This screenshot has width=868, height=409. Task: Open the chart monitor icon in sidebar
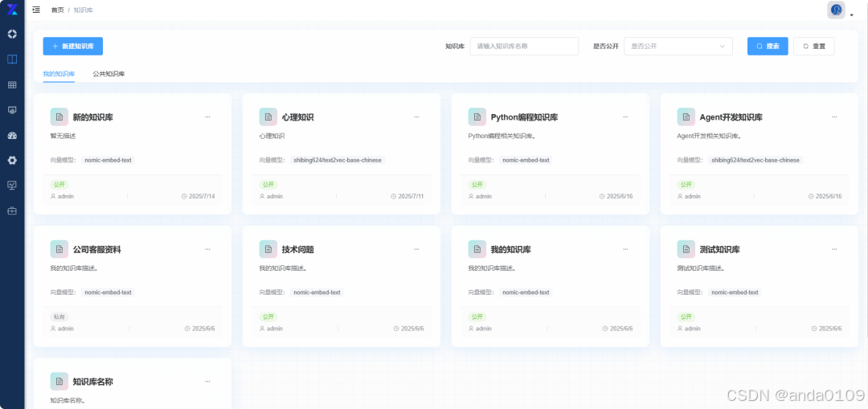click(x=12, y=186)
